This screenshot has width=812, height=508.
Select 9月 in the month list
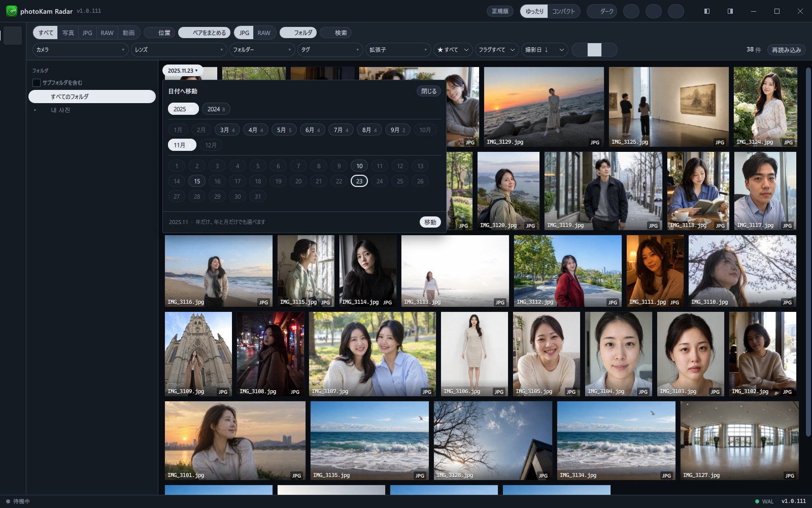[397, 130]
